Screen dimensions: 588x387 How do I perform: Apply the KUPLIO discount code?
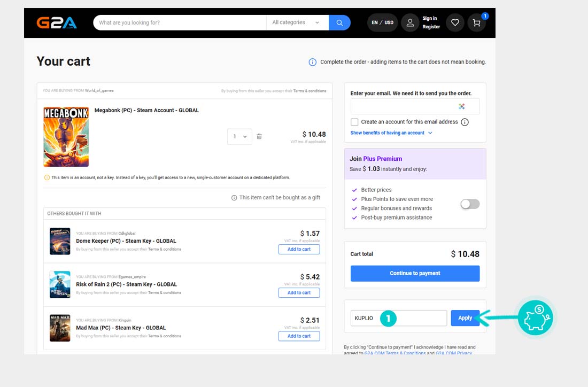pyautogui.click(x=465, y=318)
